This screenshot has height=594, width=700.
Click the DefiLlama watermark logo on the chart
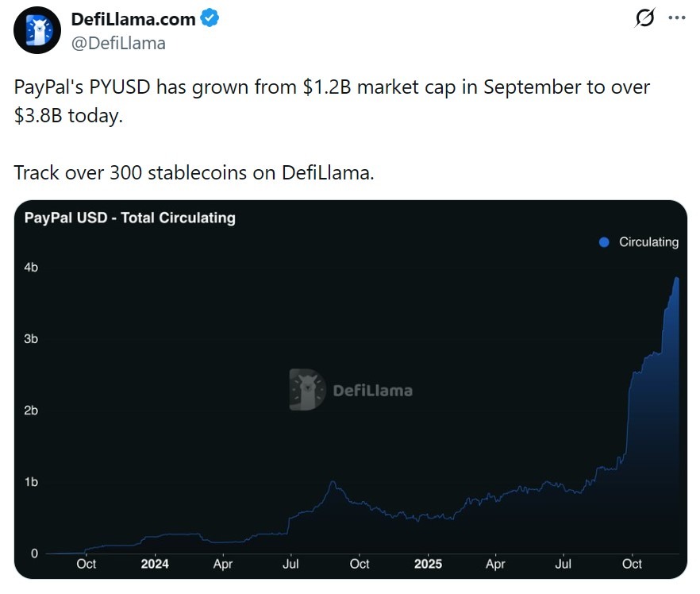click(x=353, y=389)
